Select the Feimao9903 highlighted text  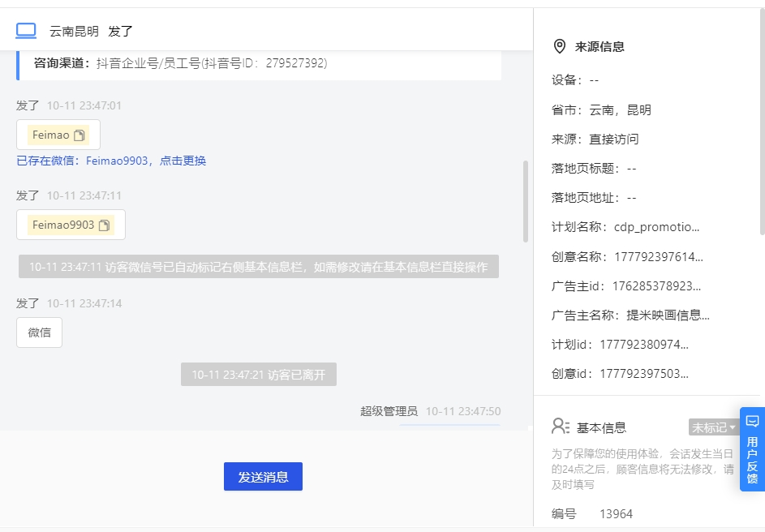(x=63, y=225)
